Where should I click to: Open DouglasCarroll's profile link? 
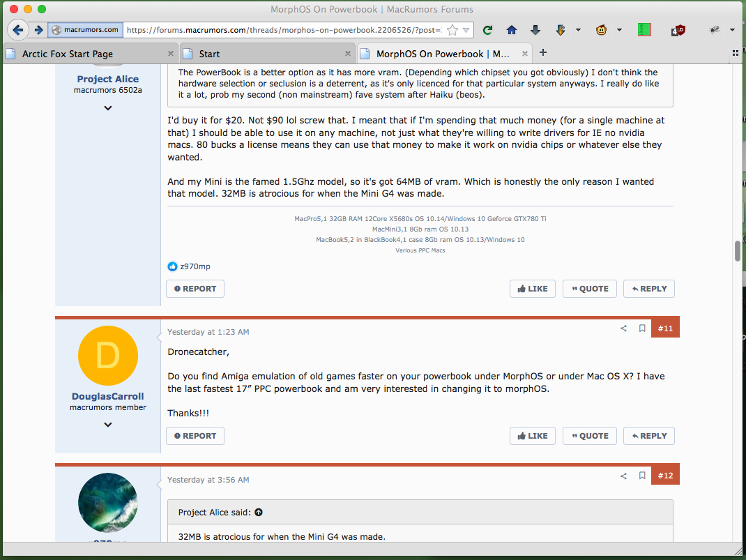(x=108, y=396)
